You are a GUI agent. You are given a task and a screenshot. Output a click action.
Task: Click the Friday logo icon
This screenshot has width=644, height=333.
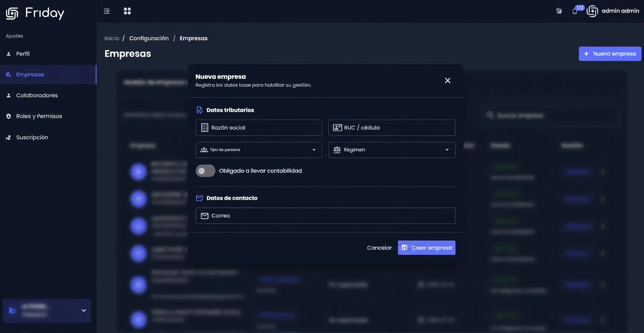click(12, 13)
